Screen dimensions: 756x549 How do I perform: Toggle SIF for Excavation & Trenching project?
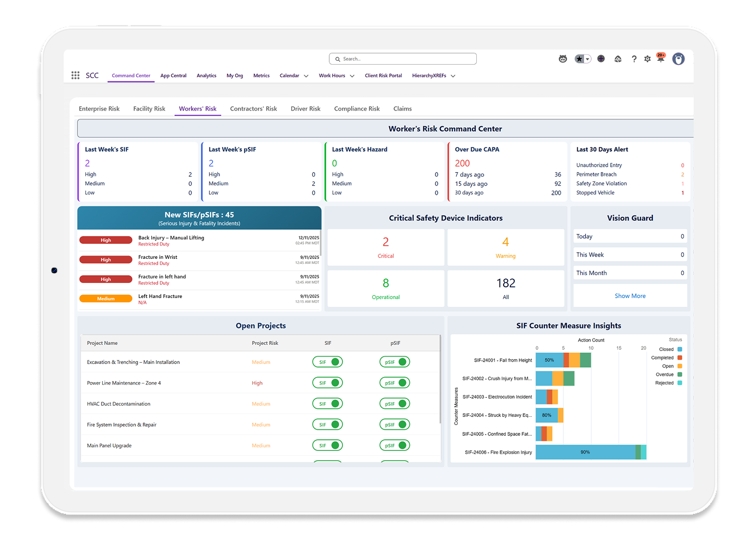point(328,362)
